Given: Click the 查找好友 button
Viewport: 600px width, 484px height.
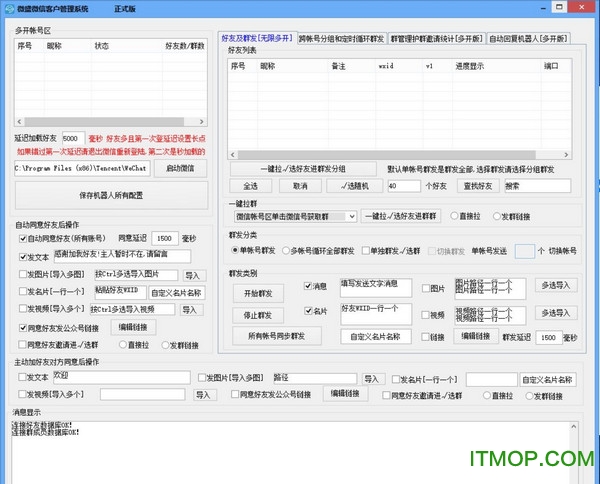Looking at the screenshot, I should [478, 186].
